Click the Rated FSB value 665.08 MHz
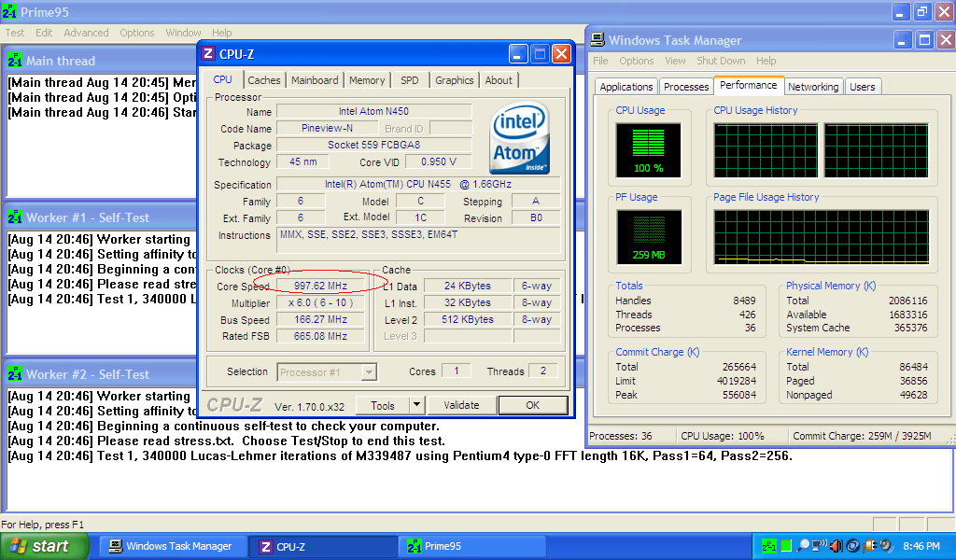956x560 pixels. (321, 336)
